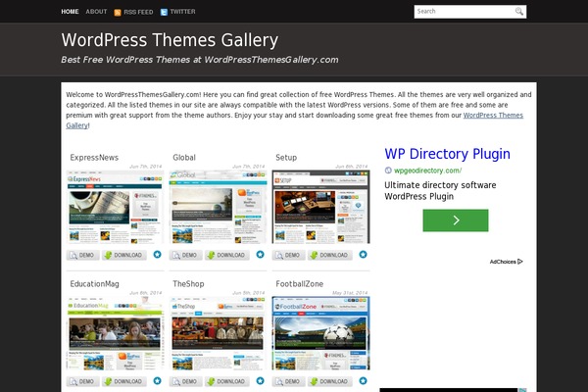This screenshot has width=588, height=392.
Task: View the EducationMag theme thumbnail
Action: pos(115,333)
